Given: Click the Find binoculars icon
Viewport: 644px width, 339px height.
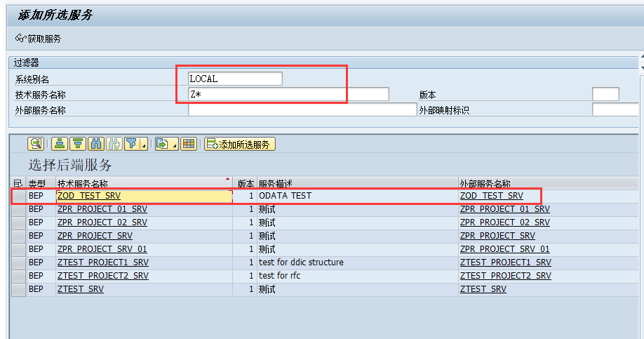Looking at the screenshot, I should point(96,144).
